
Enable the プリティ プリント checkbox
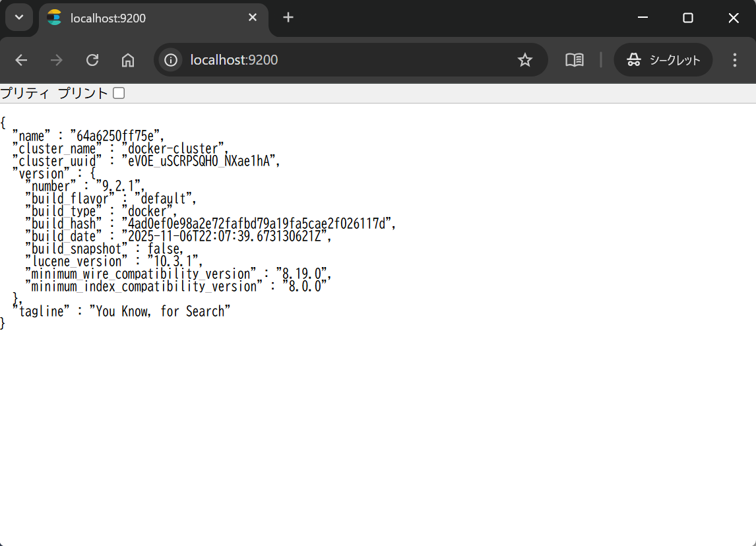coord(119,94)
